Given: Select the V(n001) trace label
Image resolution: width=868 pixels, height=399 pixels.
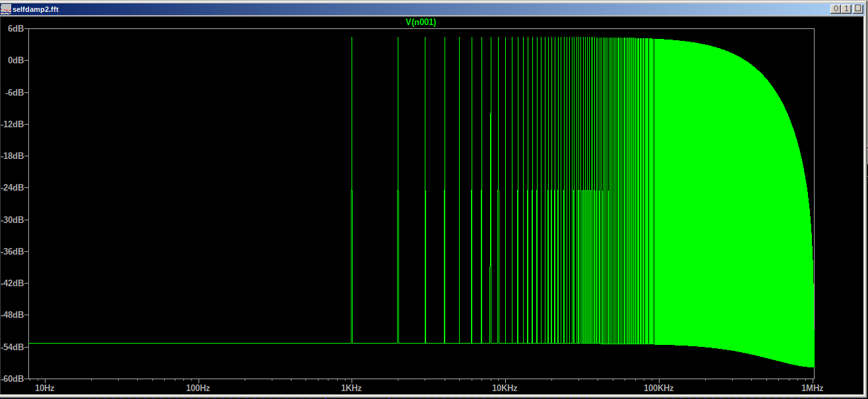Looking at the screenshot, I should (421, 22).
